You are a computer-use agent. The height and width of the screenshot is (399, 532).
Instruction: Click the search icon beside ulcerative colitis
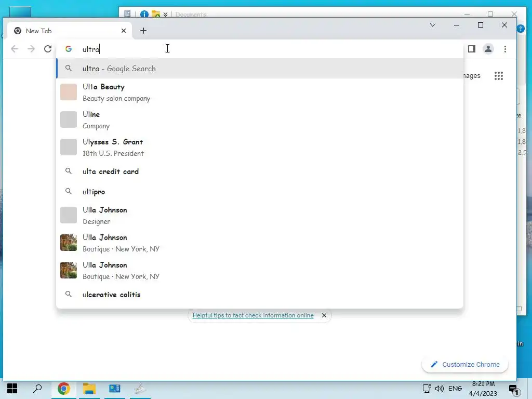pyautogui.click(x=69, y=294)
